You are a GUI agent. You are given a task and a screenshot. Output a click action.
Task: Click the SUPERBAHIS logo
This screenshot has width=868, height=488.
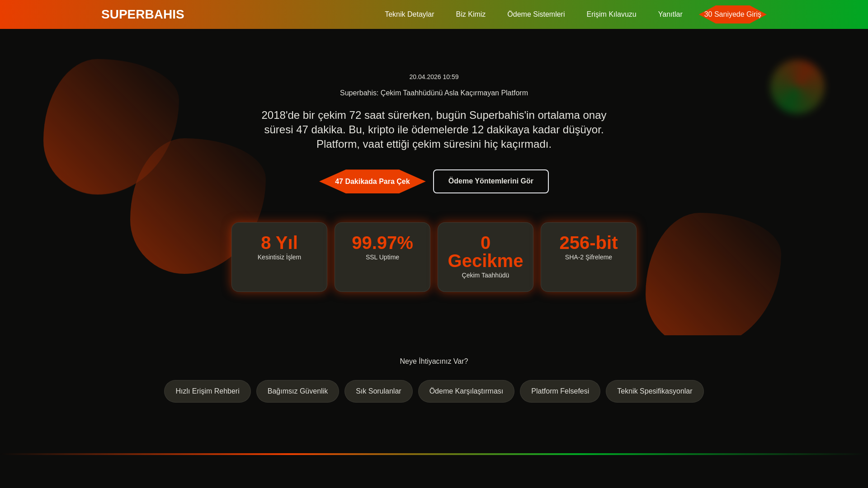click(x=142, y=14)
